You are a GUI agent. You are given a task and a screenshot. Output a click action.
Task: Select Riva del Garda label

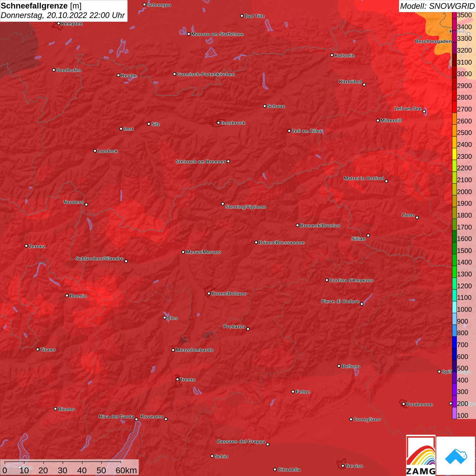pyautogui.click(x=116, y=417)
